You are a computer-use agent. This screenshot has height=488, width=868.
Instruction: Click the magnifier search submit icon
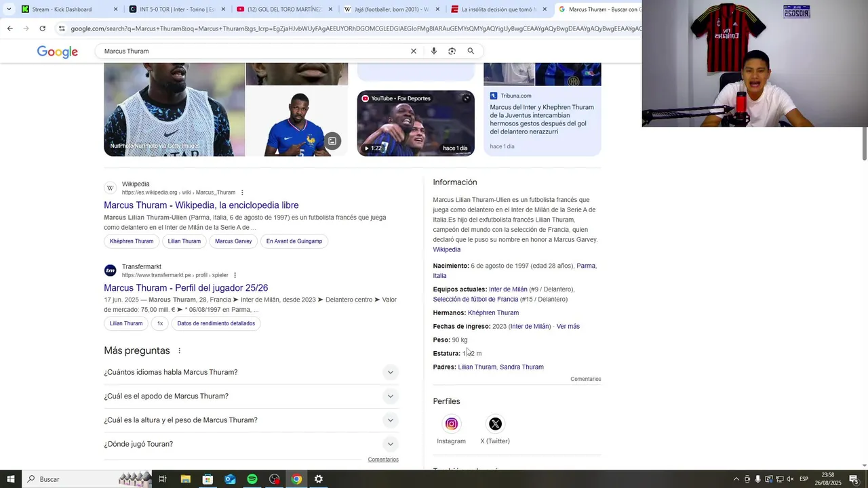point(471,51)
